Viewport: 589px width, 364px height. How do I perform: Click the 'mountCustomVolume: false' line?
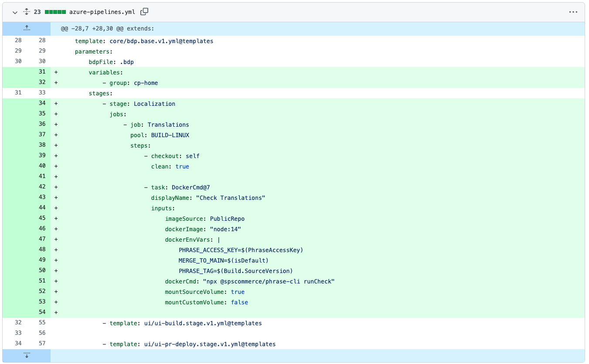point(206,302)
